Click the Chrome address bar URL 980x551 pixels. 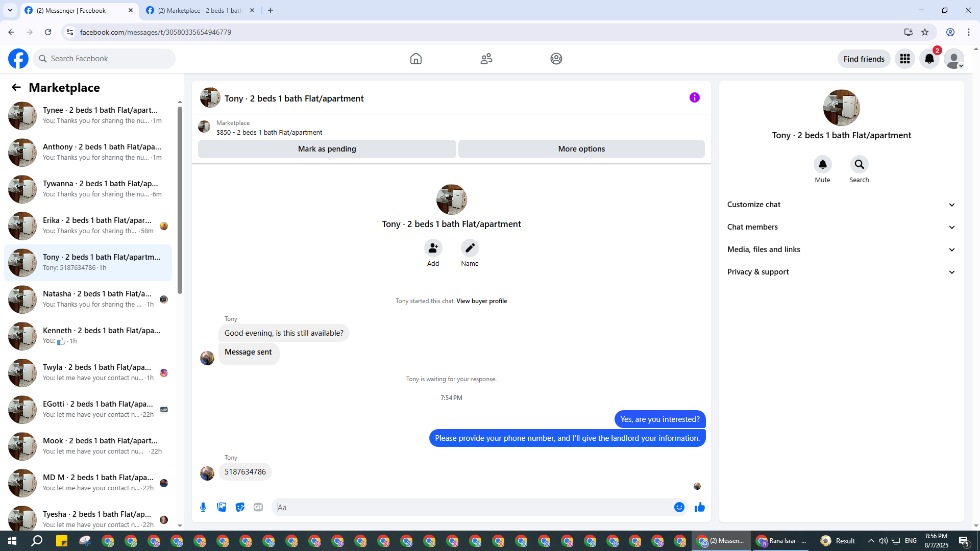click(x=156, y=32)
